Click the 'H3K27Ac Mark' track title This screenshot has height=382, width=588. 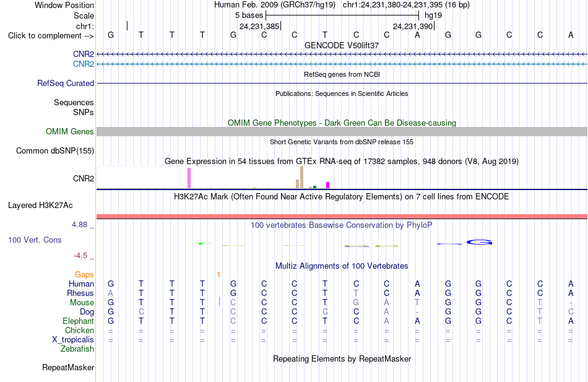[342, 197]
